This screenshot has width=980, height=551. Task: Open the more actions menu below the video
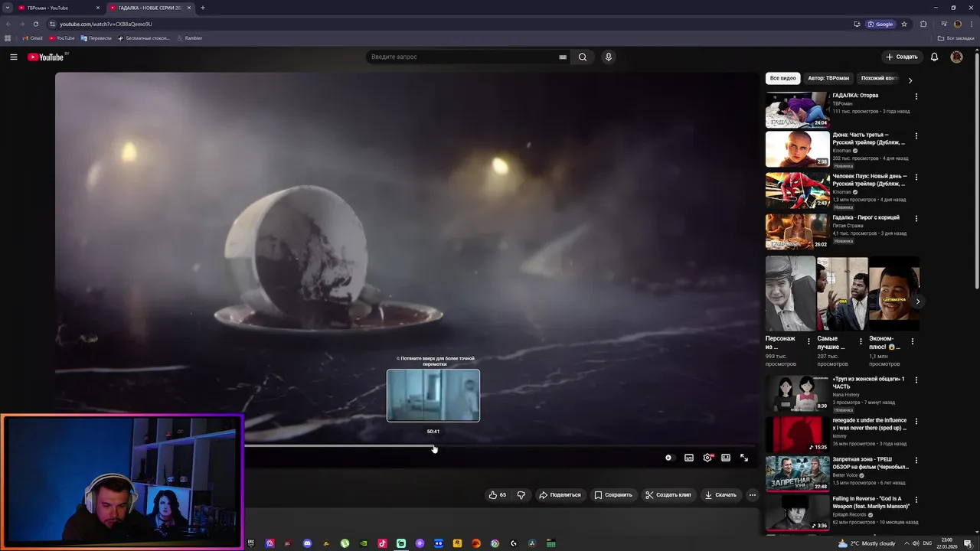pos(753,495)
